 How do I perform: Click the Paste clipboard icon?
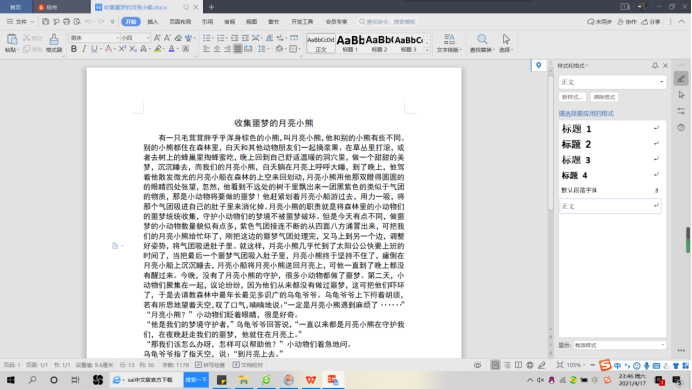click(x=12, y=39)
